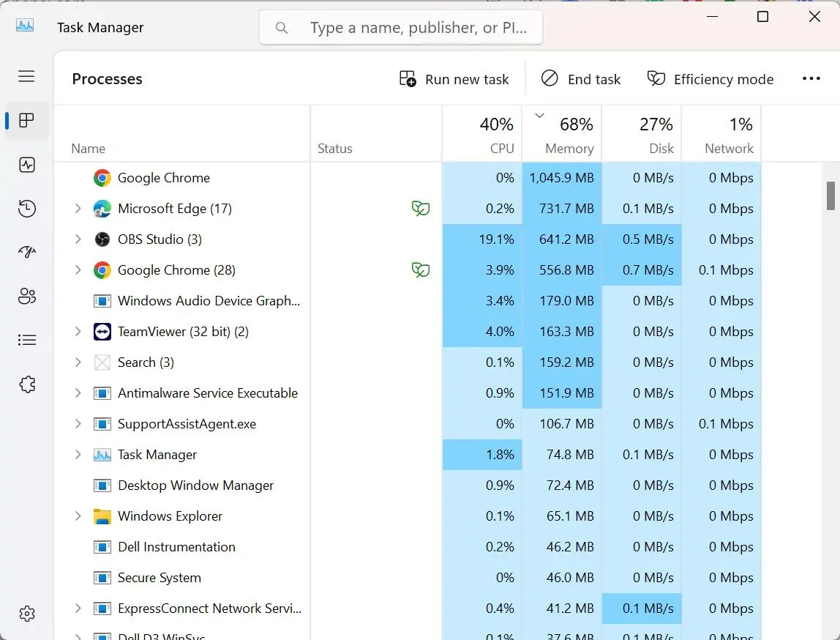The height and width of the screenshot is (640, 840).
Task: Click the Microsoft Edge process icon
Action: coord(102,209)
